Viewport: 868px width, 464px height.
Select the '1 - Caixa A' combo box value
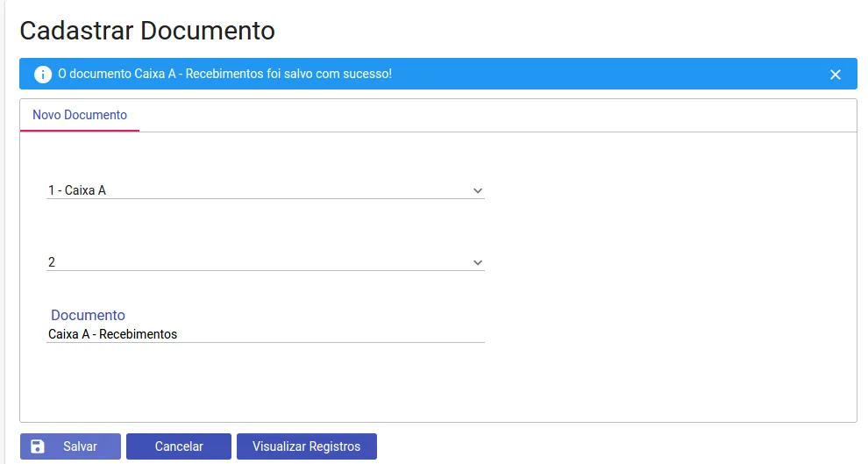pos(77,190)
